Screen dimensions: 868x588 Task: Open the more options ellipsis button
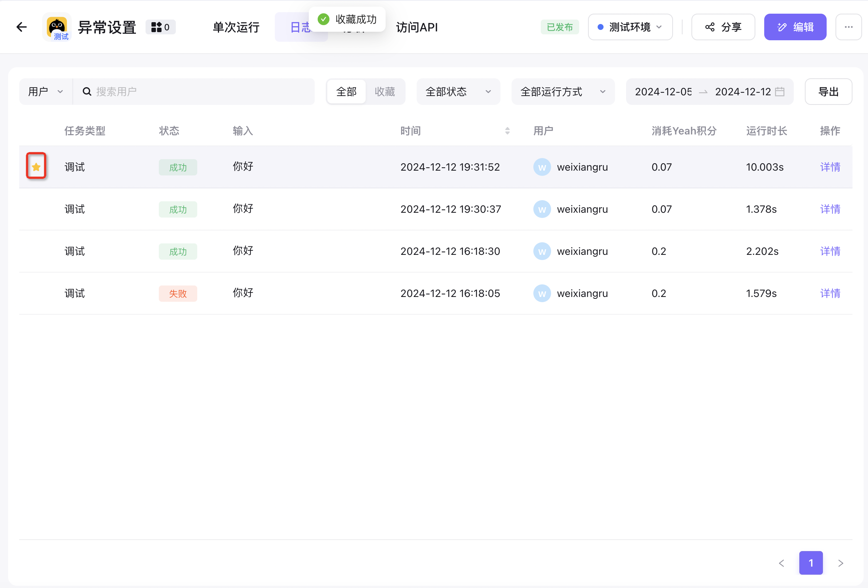pos(848,27)
